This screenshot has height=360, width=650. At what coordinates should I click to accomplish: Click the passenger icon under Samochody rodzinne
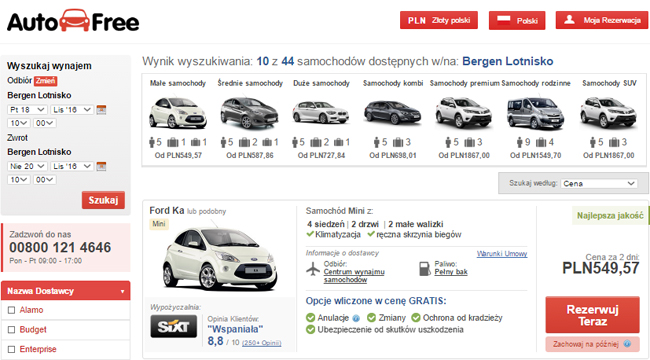[x=520, y=143]
